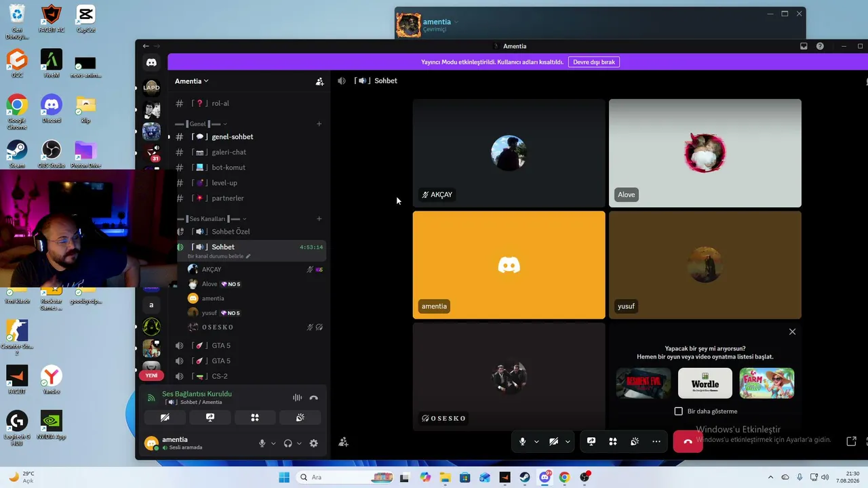Open Discord user settings gear
The height and width of the screenshot is (488, 868).
[313, 443]
